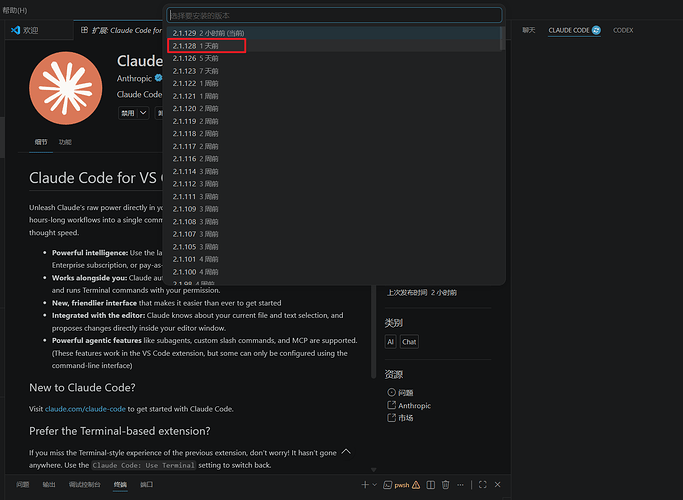Switch to the 细节 tab
This screenshot has width=683, height=500.
tap(41, 142)
